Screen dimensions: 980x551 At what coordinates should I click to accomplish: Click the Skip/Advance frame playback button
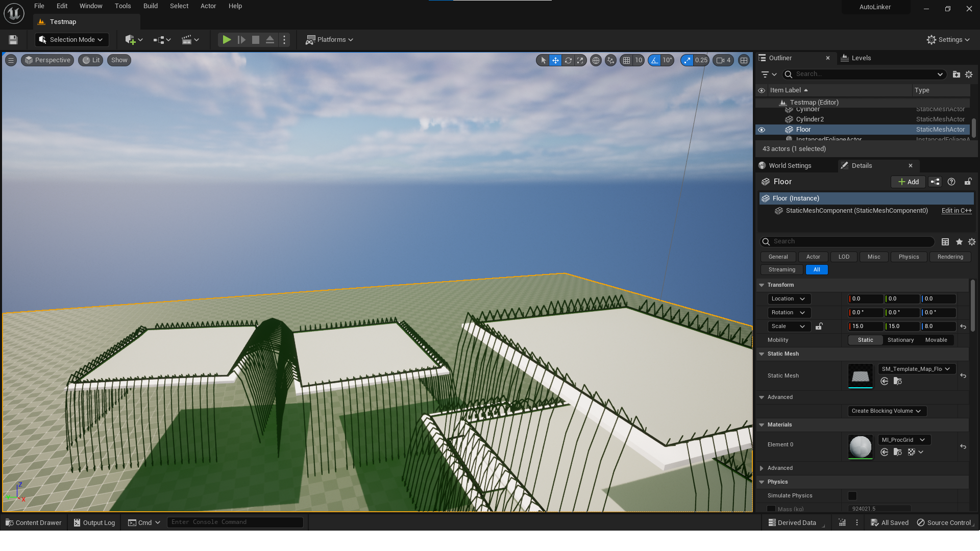(241, 40)
